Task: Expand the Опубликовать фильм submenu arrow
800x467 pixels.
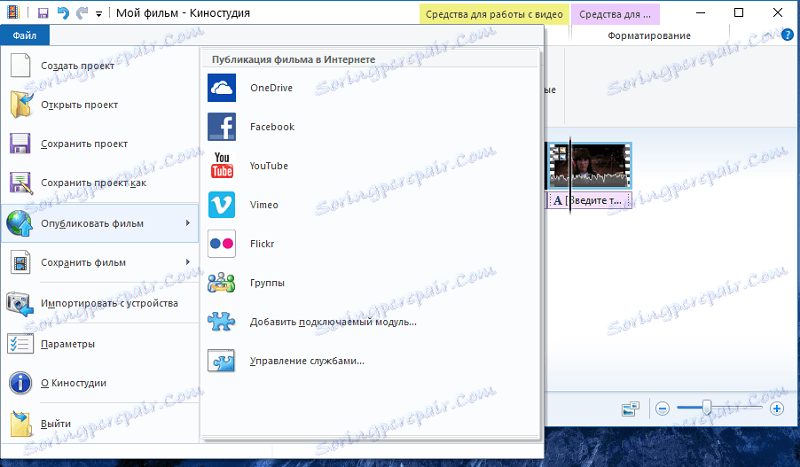Action: 188,223
